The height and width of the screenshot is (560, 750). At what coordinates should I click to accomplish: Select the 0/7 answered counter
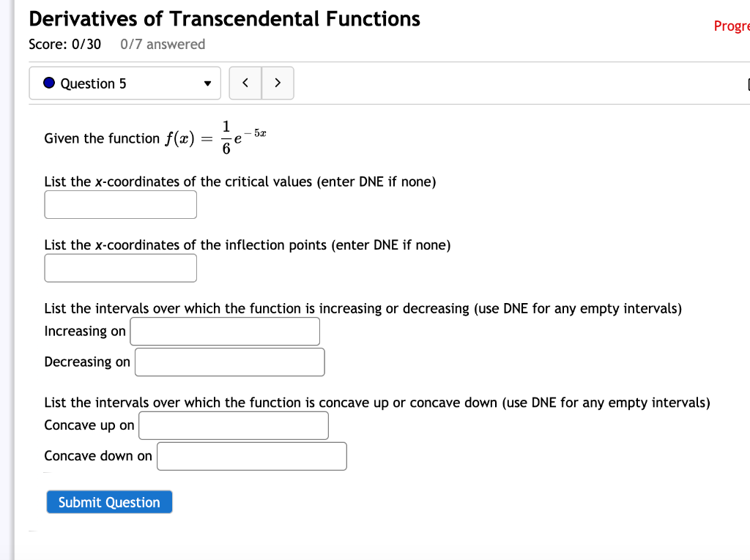(162, 44)
